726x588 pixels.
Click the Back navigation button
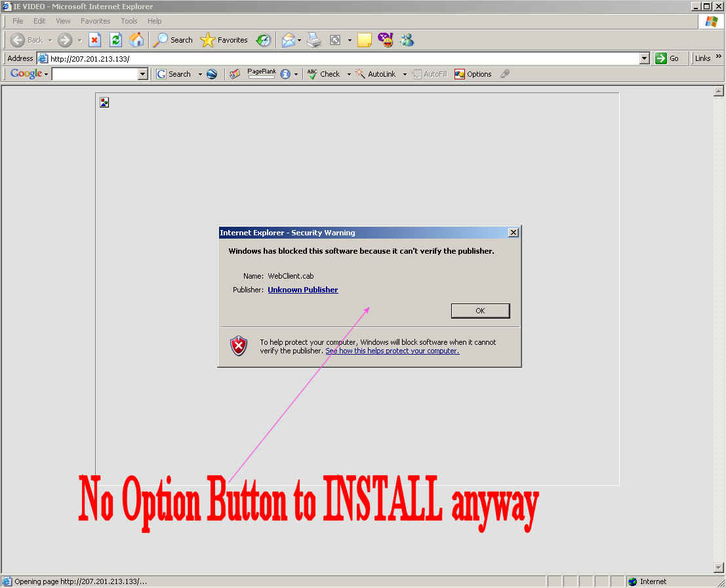tap(26, 40)
